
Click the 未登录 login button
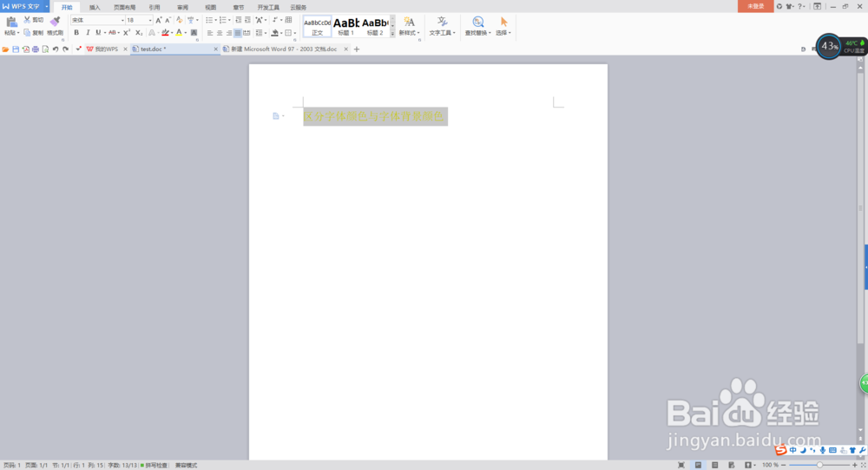point(756,6)
